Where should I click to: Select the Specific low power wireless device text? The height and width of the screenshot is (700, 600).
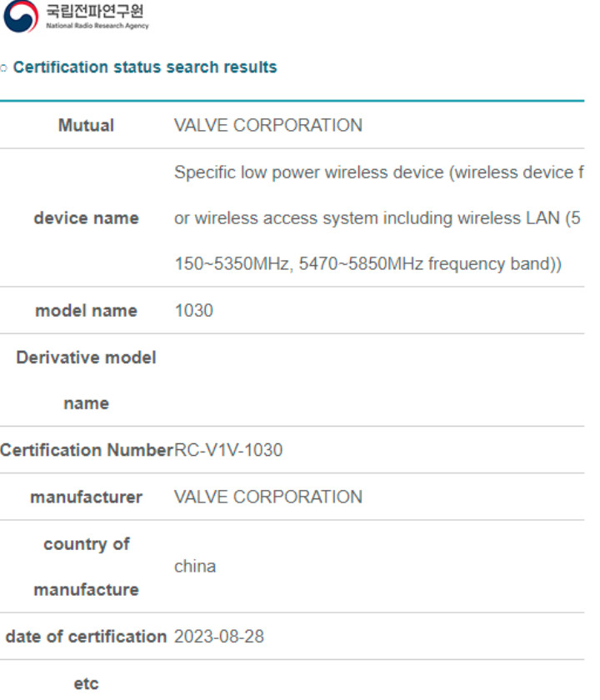point(378,217)
